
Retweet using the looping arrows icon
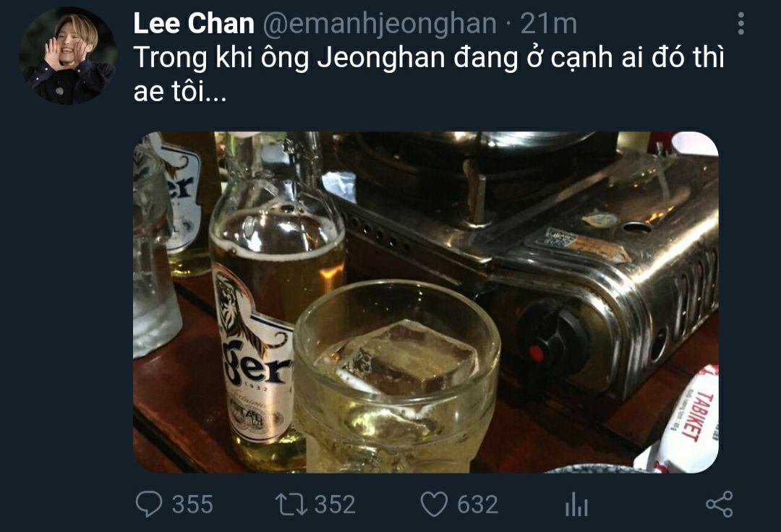click(291, 504)
